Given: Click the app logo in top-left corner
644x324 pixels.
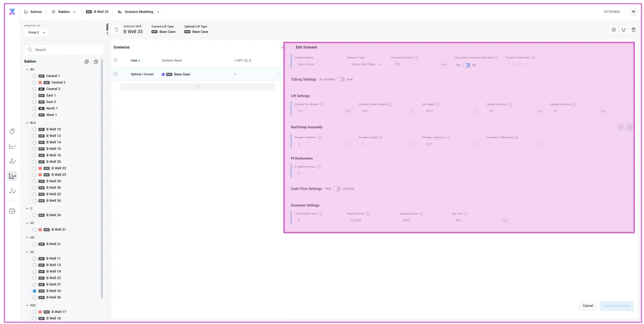Looking at the screenshot, I should pyautogui.click(x=12, y=12).
